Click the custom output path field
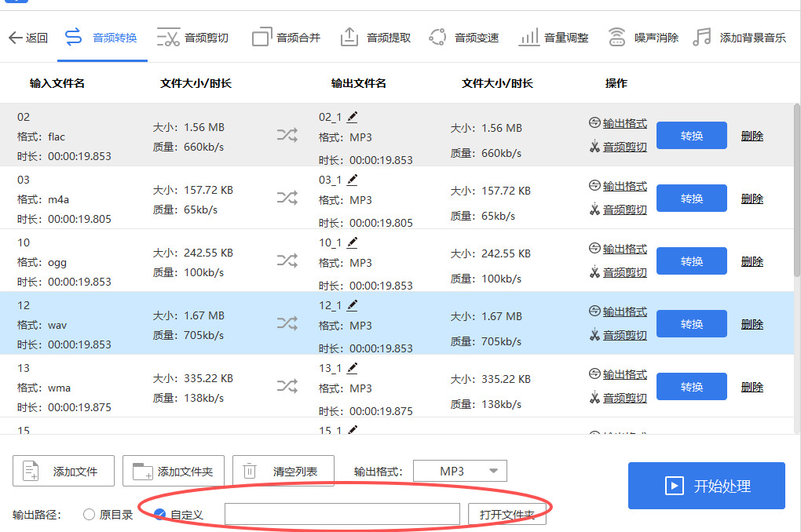 pyautogui.click(x=342, y=514)
